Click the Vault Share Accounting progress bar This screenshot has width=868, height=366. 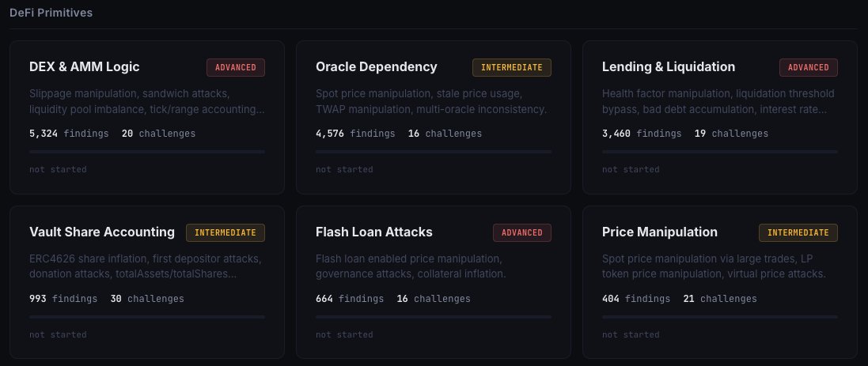(x=146, y=317)
